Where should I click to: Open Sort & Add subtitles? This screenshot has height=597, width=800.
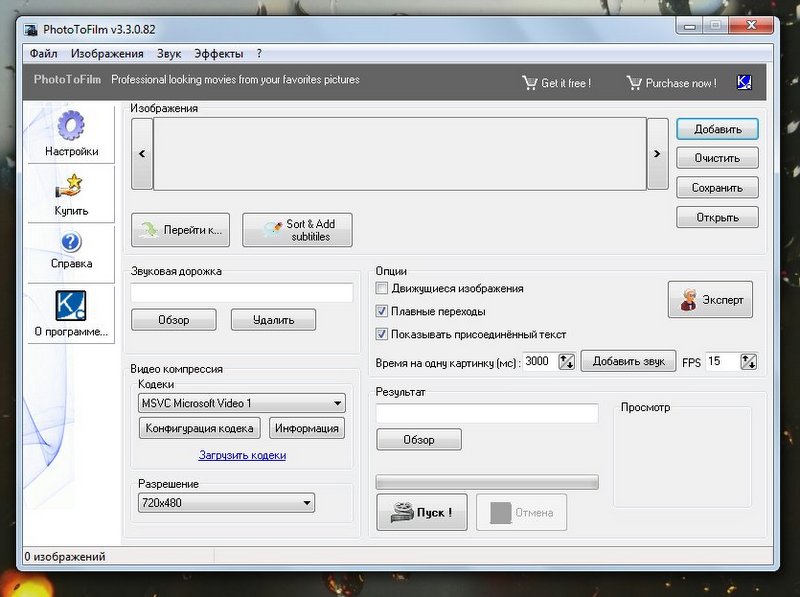(297, 230)
